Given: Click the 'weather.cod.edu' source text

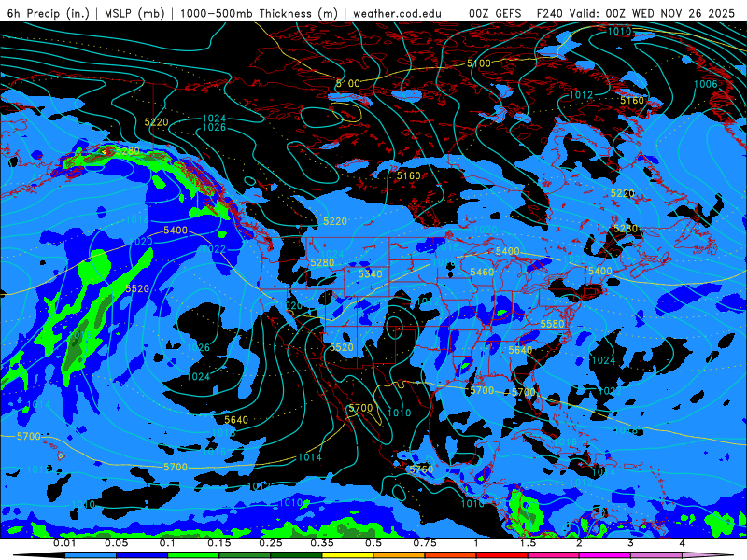Looking at the screenshot, I should [x=397, y=13].
